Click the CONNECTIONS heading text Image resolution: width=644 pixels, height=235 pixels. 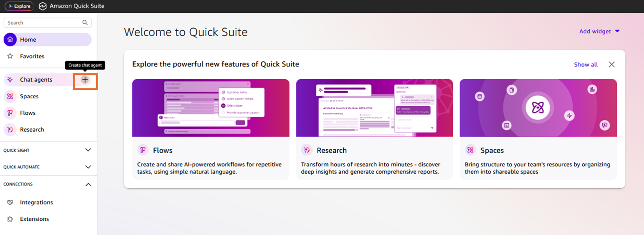click(x=18, y=184)
